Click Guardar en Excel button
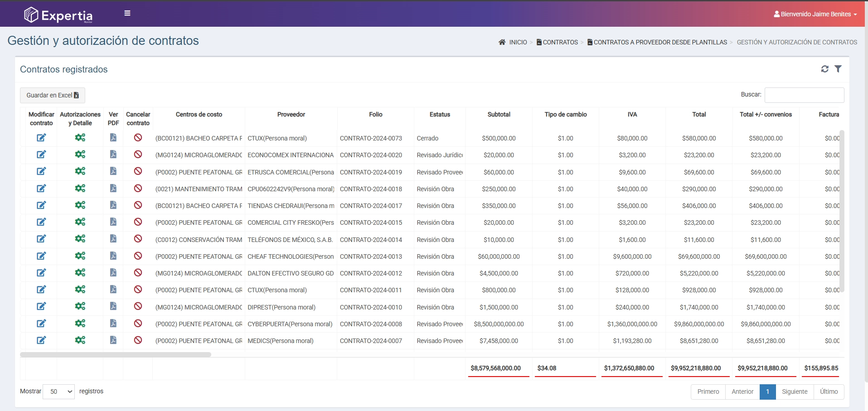 pos(53,95)
